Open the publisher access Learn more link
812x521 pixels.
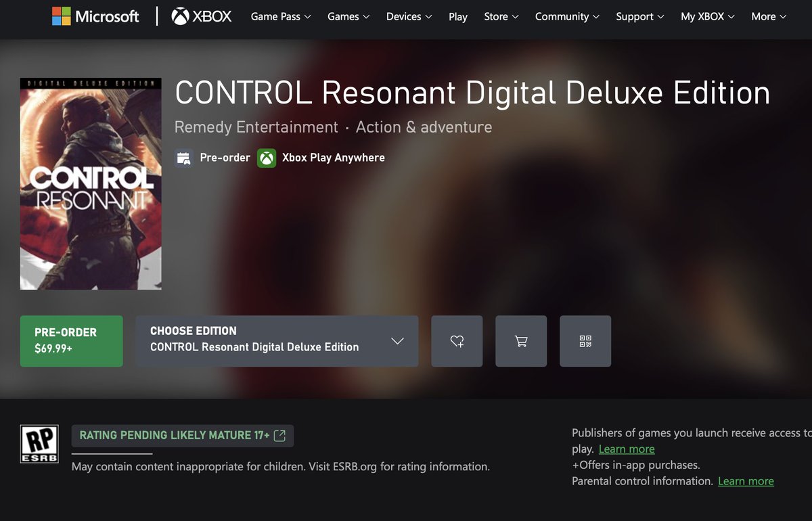tap(627, 449)
